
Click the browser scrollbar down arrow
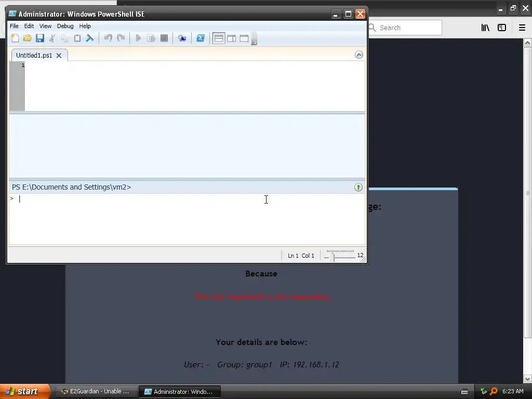click(527, 379)
